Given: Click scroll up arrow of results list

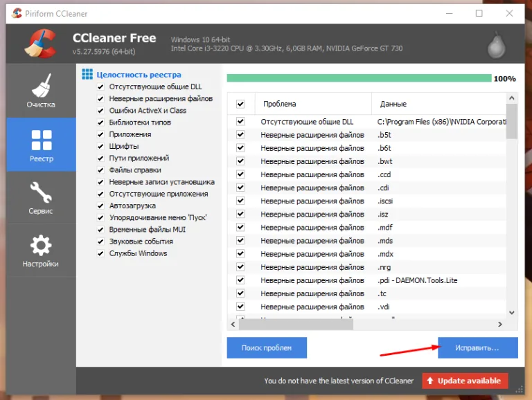Looking at the screenshot, I should [512, 98].
